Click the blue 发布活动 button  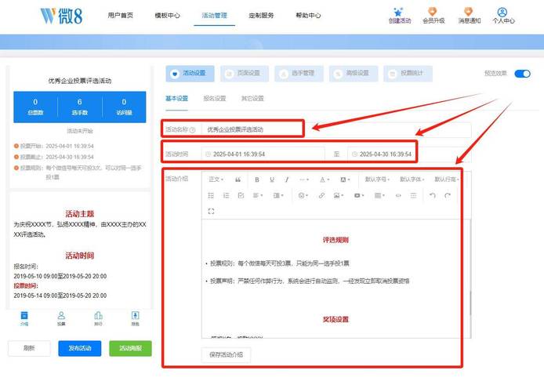point(80,348)
